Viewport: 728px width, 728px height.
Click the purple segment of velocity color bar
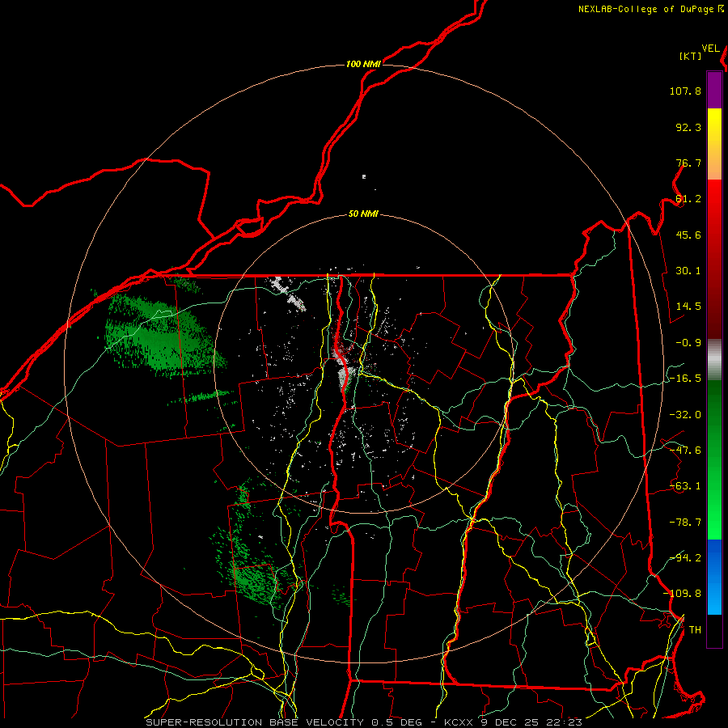point(714,90)
